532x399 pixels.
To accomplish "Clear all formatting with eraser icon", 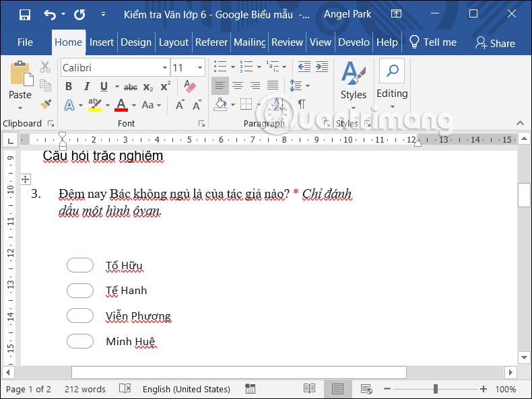I will click(x=190, y=86).
